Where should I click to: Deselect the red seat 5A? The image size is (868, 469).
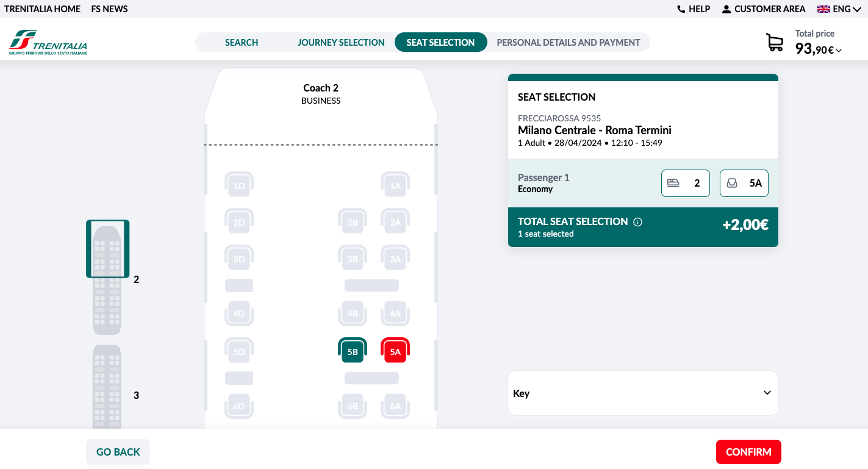click(395, 351)
